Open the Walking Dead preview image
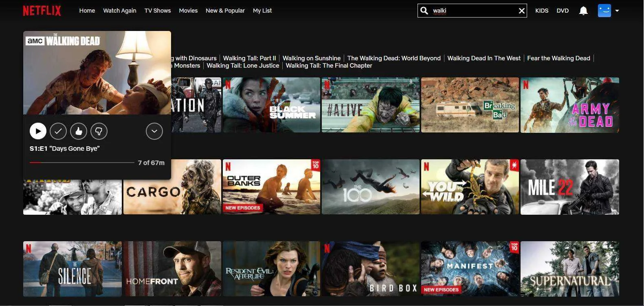 (97, 73)
